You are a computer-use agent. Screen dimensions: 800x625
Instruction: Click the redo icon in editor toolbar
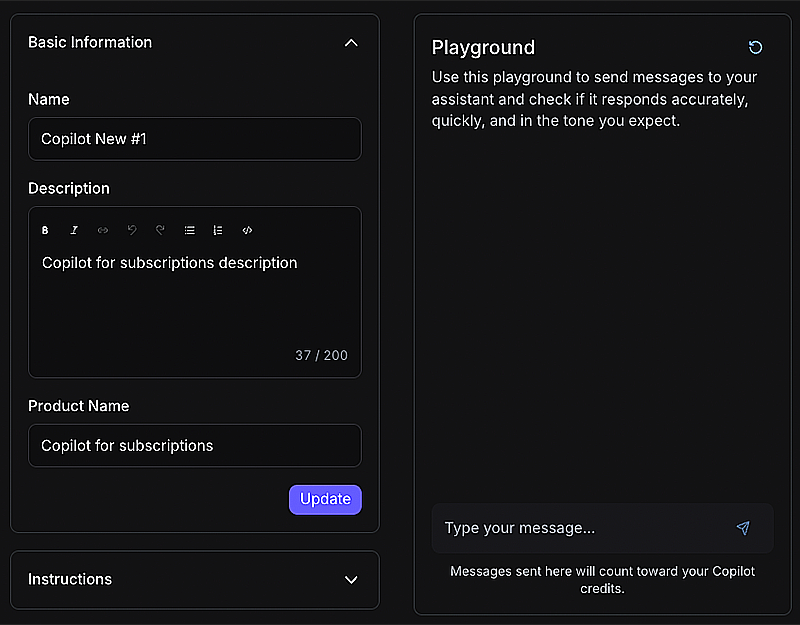(x=160, y=230)
